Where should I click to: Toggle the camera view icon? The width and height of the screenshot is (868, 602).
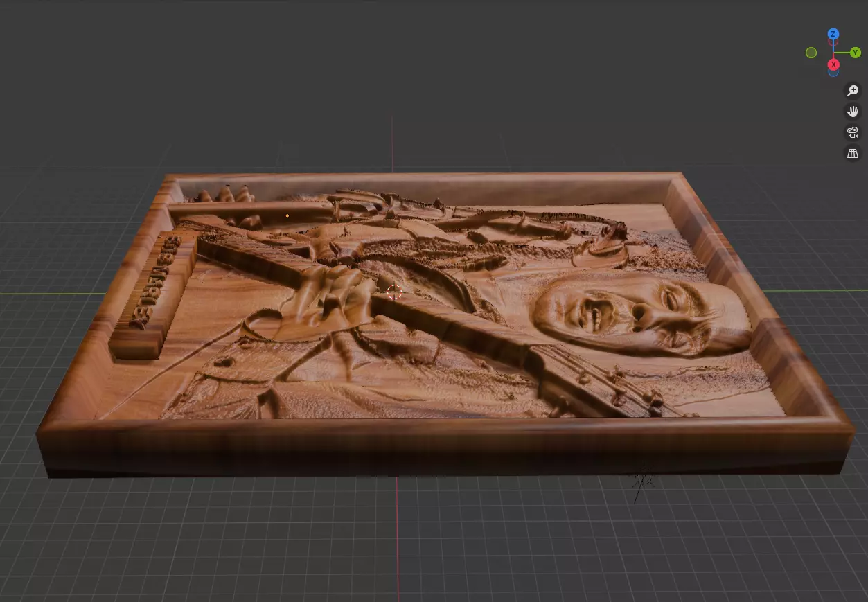point(853,132)
